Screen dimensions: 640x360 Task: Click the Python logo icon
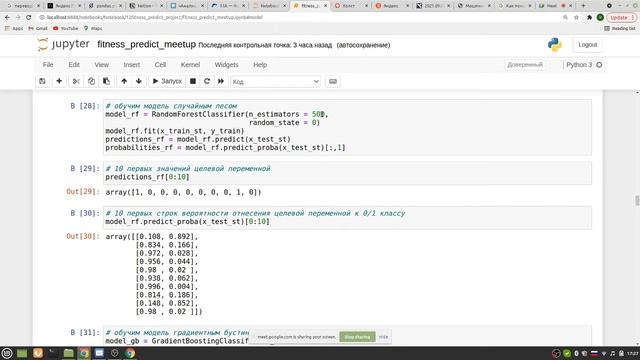coord(555,44)
